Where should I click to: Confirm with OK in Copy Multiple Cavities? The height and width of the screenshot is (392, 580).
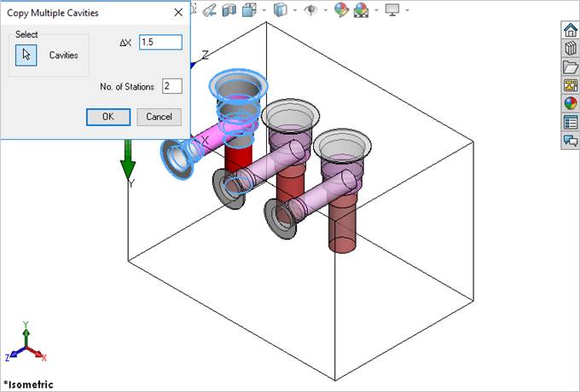[x=108, y=117]
